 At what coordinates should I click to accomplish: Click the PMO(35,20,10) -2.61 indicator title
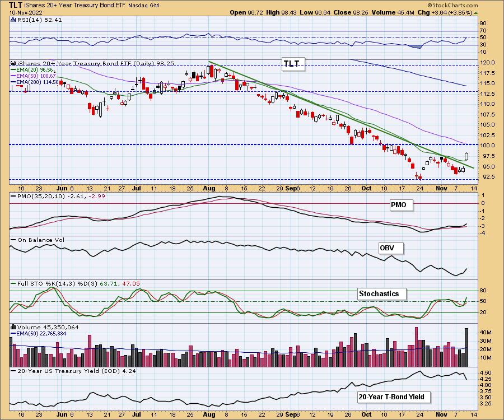(x=58, y=196)
